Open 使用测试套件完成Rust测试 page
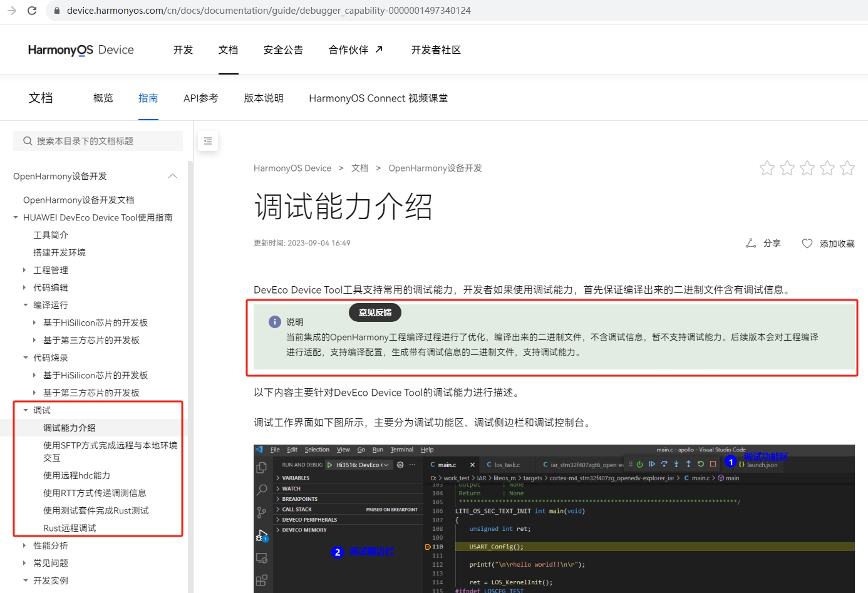This screenshot has width=868, height=593. point(96,510)
